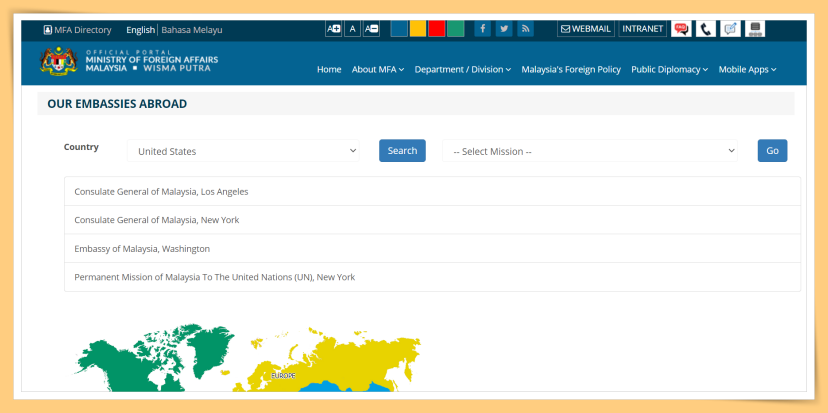Click the telephone contact icon

(705, 29)
